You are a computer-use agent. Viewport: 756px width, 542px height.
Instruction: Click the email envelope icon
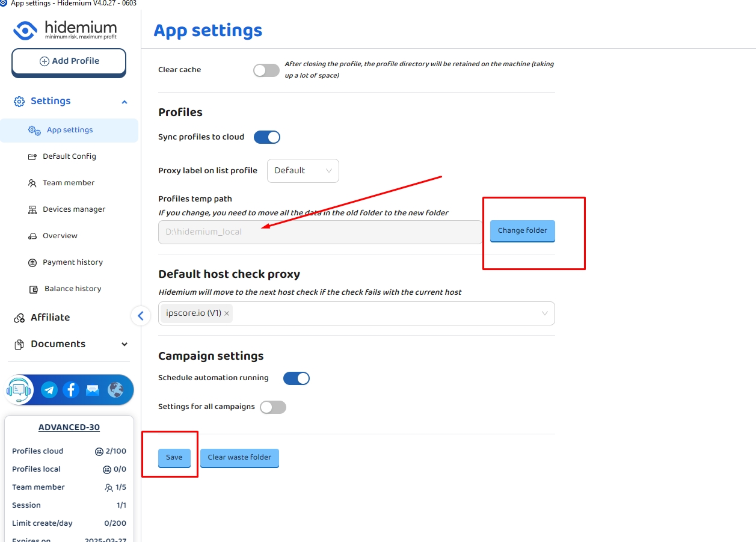click(93, 390)
